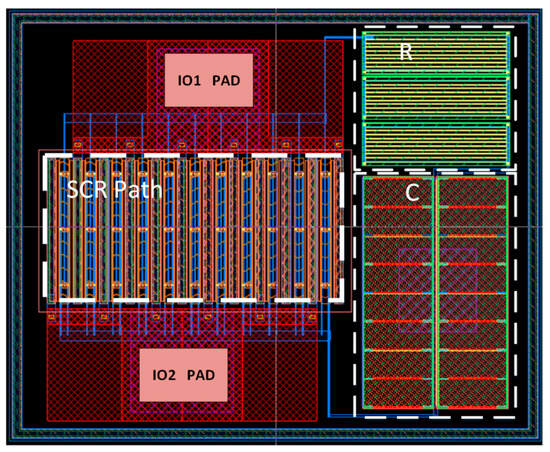
Task: Click the IO1 PAD block
Action: coord(209,80)
